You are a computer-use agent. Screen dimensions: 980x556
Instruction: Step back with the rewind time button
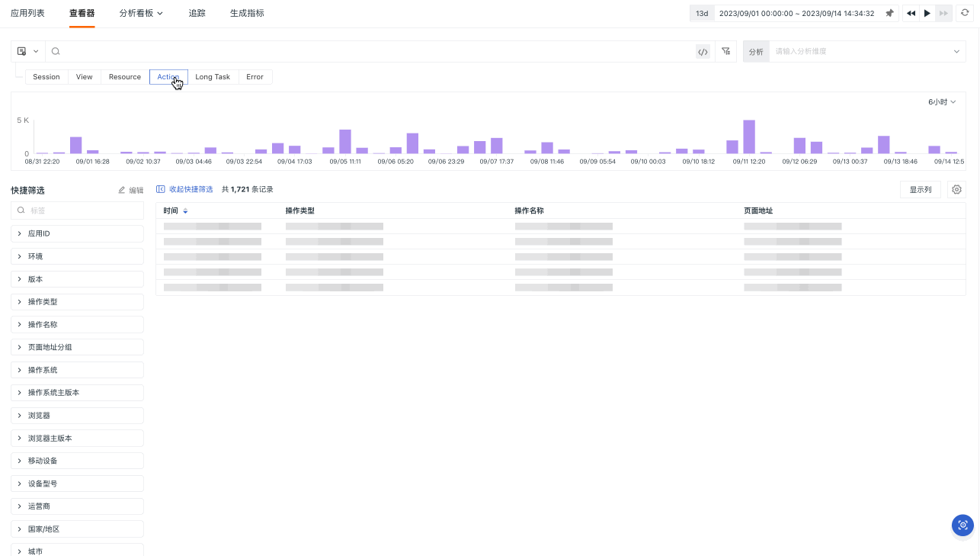click(x=911, y=13)
